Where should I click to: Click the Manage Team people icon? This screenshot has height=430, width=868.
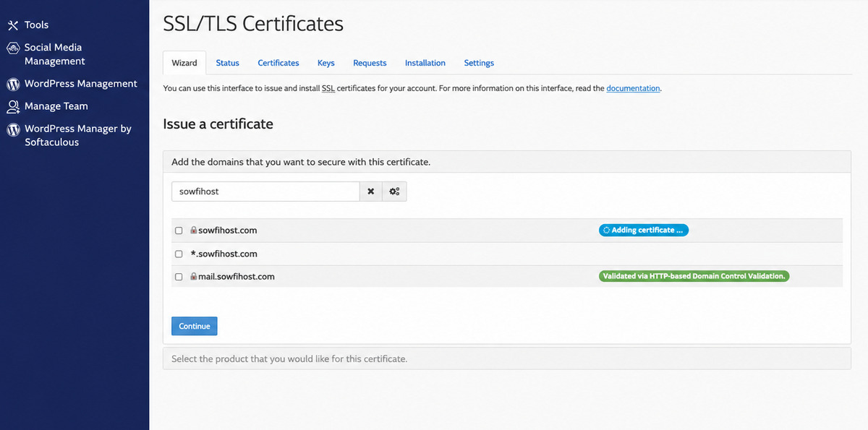[12, 106]
